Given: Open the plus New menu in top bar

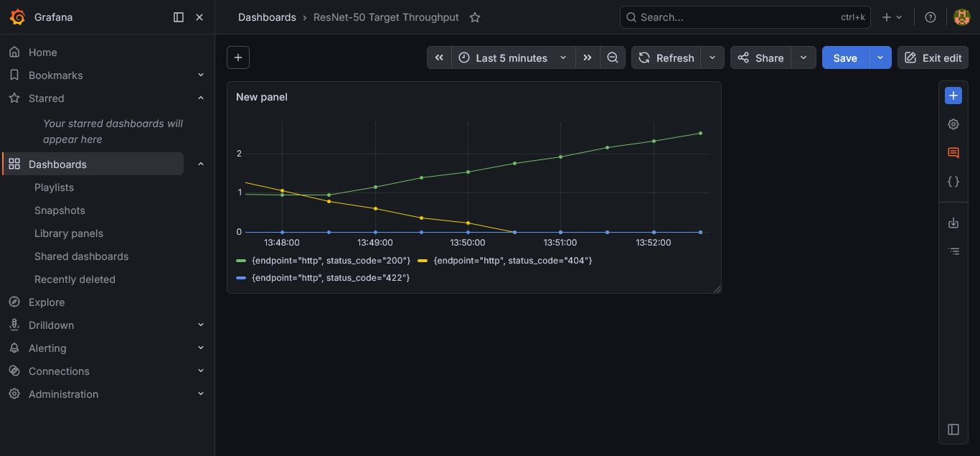Looking at the screenshot, I should coord(892,17).
